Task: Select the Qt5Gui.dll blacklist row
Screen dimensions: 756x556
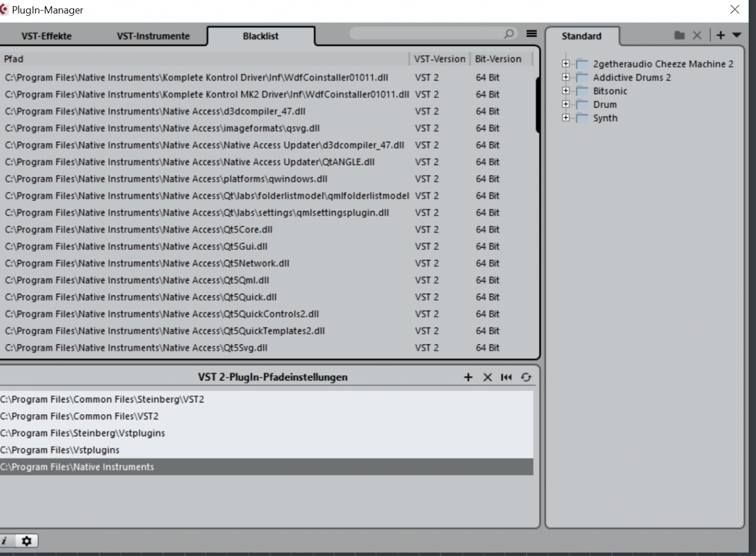Action: pos(266,246)
